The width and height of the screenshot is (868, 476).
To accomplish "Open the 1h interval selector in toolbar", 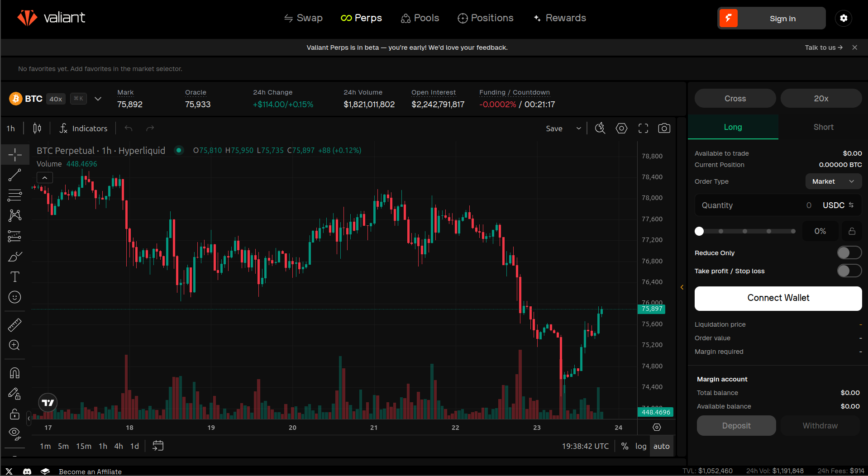I will (x=11, y=129).
